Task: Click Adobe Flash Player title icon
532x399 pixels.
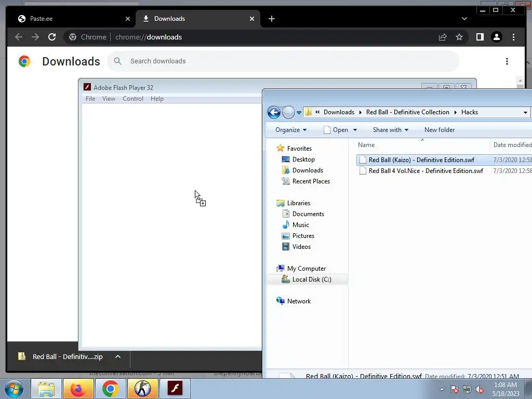Action: tap(87, 87)
